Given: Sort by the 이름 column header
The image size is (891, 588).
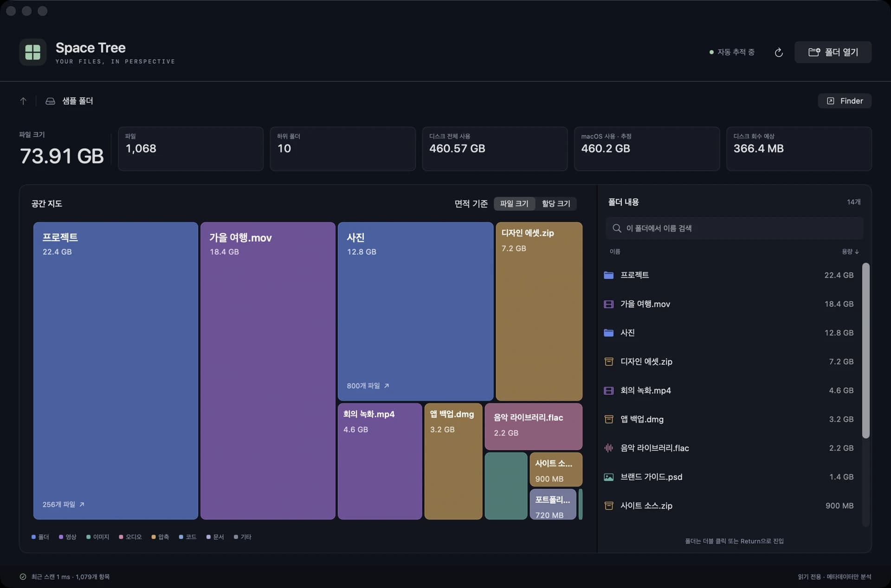Looking at the screenshot, I should pyautogui.click(x=615, y=252).
